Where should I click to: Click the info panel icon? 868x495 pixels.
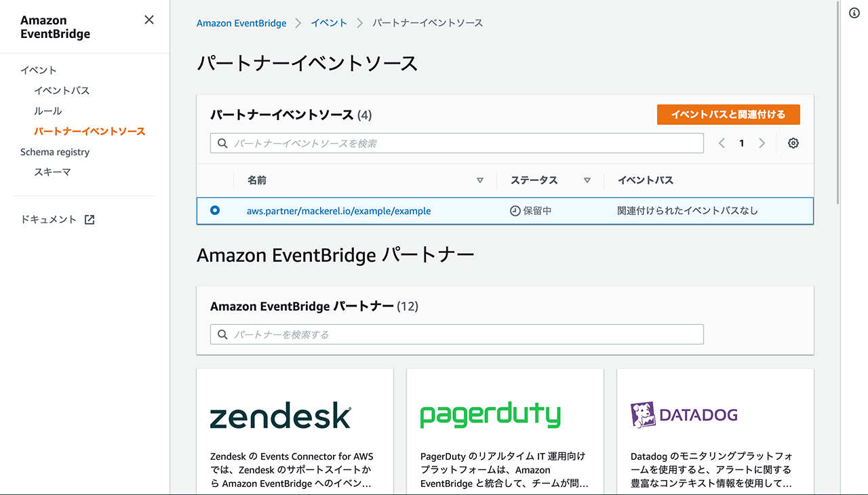pyautogui.click(x=854, y=13)
